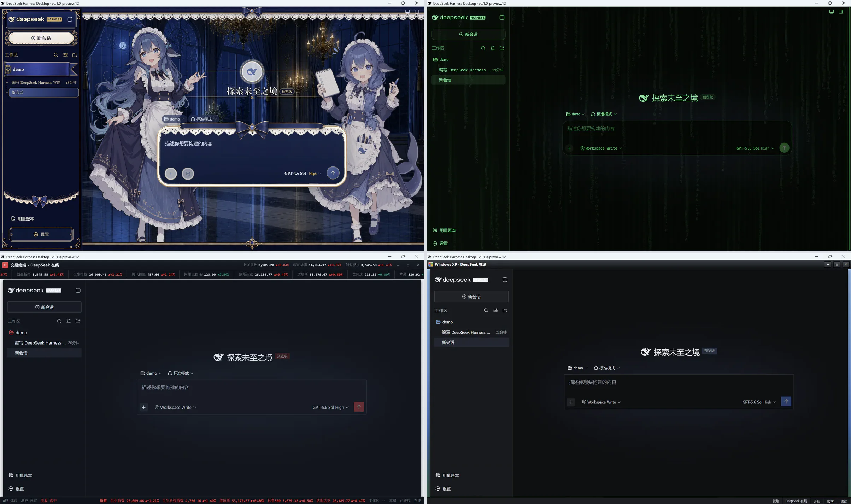Open 用量账本 in the Matrix window sidebar
The image size is (851, 504).
point(445,230)
